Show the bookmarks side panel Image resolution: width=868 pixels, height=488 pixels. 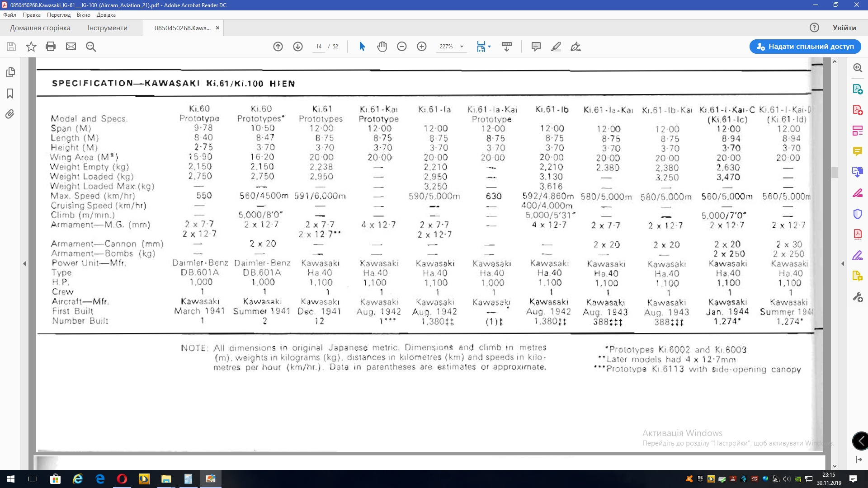[x=10, y=94]
